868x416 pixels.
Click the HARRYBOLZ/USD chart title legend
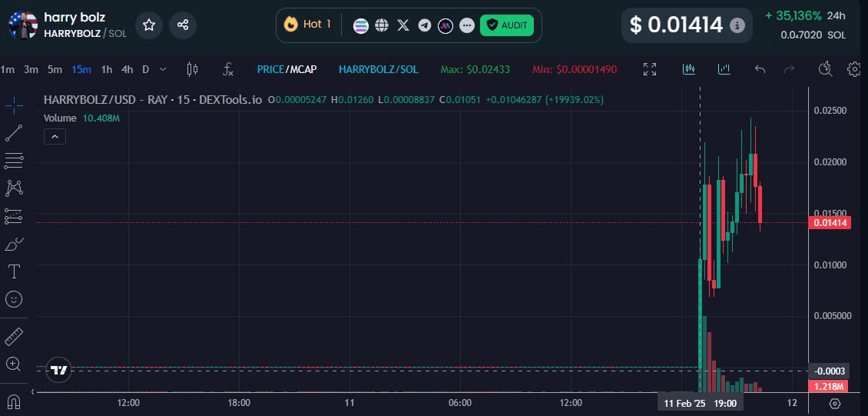point(152,100)
